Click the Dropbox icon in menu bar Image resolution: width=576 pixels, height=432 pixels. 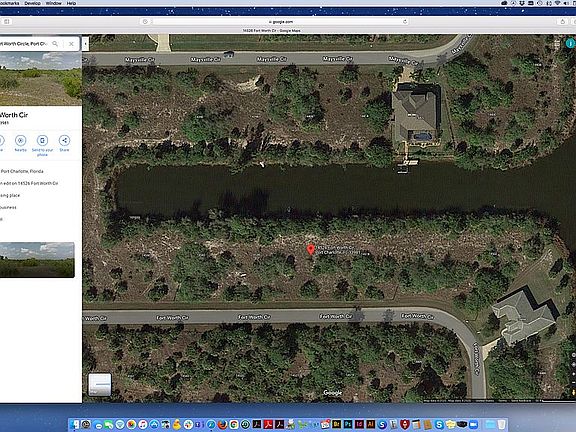(522, 3)
